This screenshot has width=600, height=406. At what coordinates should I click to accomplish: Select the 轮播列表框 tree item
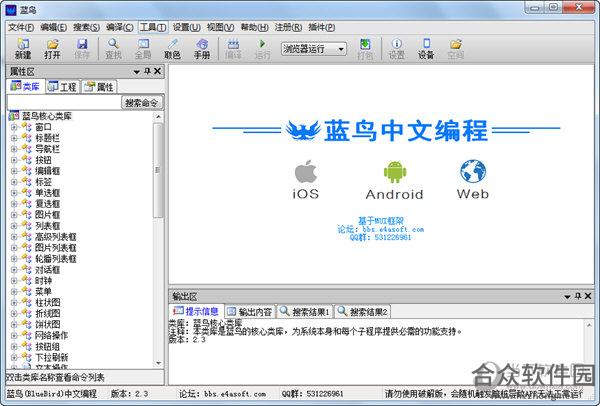(x=55, y=259)
